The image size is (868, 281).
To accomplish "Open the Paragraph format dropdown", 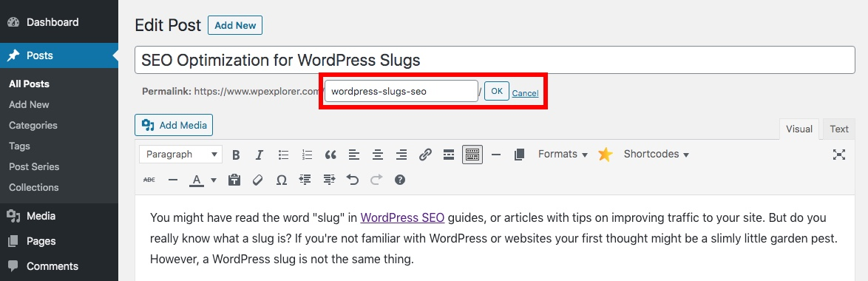I will point(180,155).
